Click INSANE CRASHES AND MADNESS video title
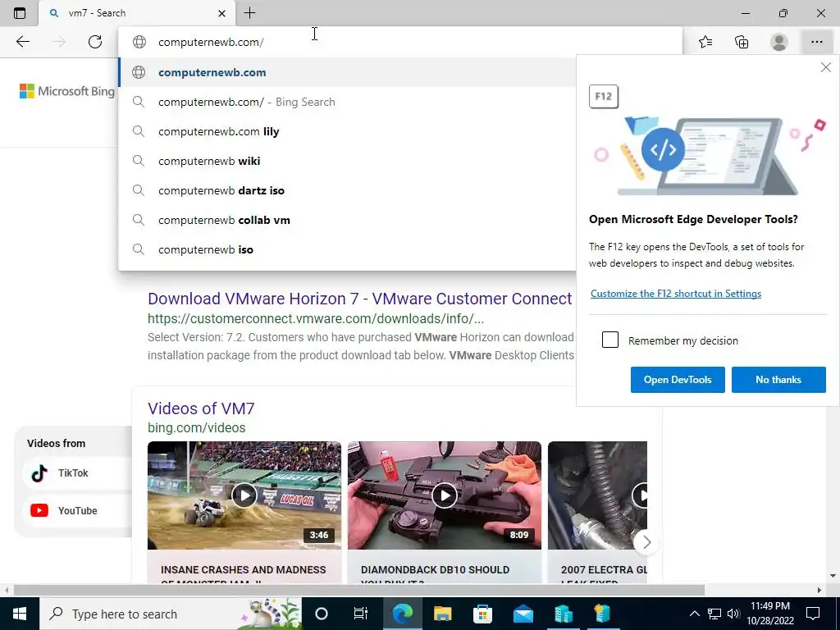840x630 pixels. pyautogui.click(x=243, y=570)
